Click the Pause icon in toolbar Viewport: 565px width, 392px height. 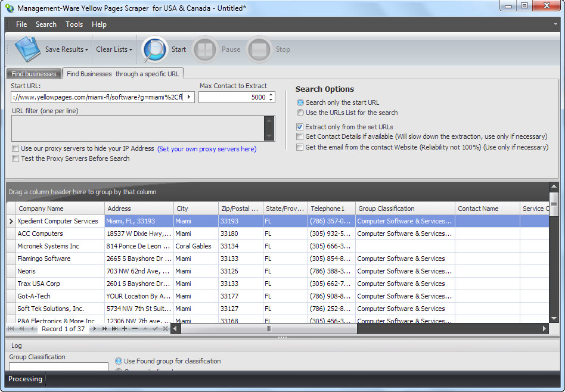tap(205, 49)
